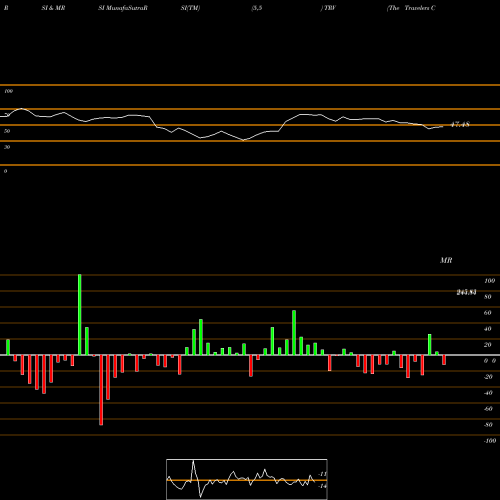This screenshot has height=500, width=500.
Task: Click the '0 0' zero label on the MR axis
Action: coord(490,361)
